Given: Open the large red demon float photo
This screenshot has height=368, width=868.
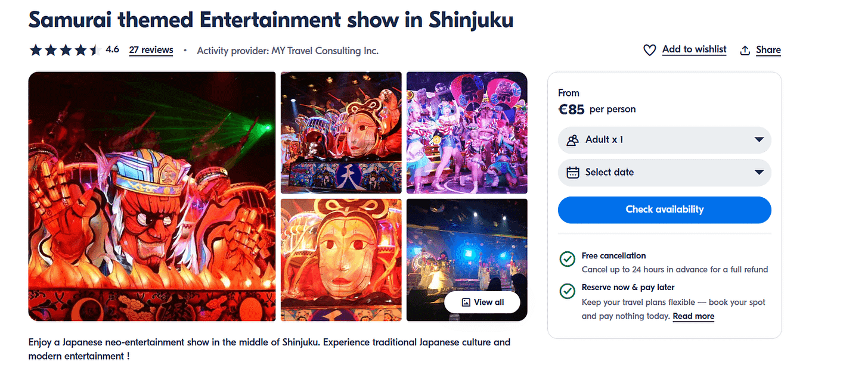Looking at the screenshot, I should (152, 197).
